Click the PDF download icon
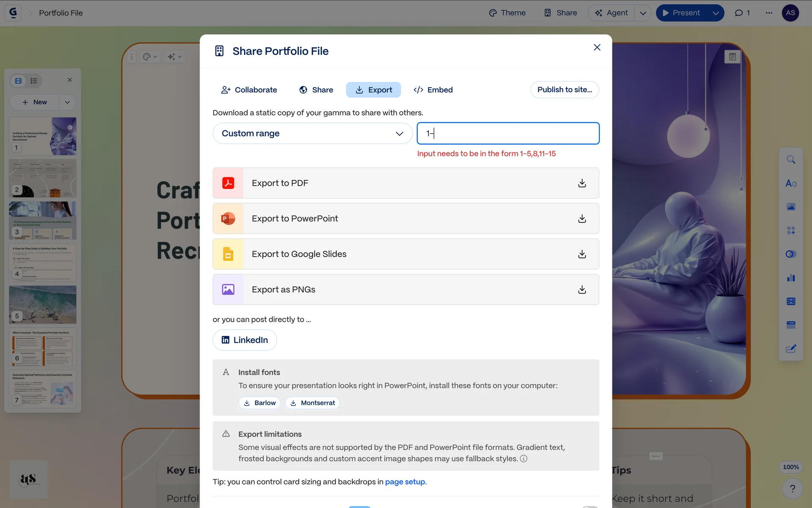The height and width of the screenshot is (508, 812). click(582, 183)
